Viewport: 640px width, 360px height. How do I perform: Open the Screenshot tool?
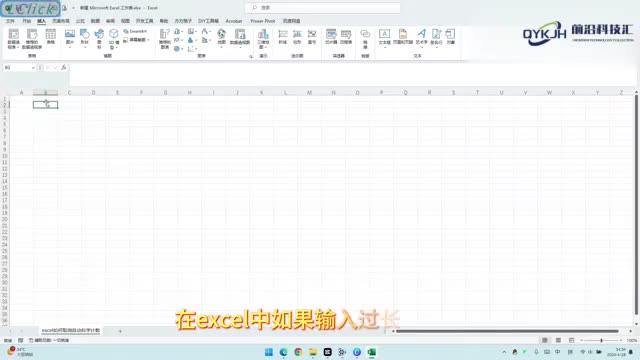click(136, 40)
